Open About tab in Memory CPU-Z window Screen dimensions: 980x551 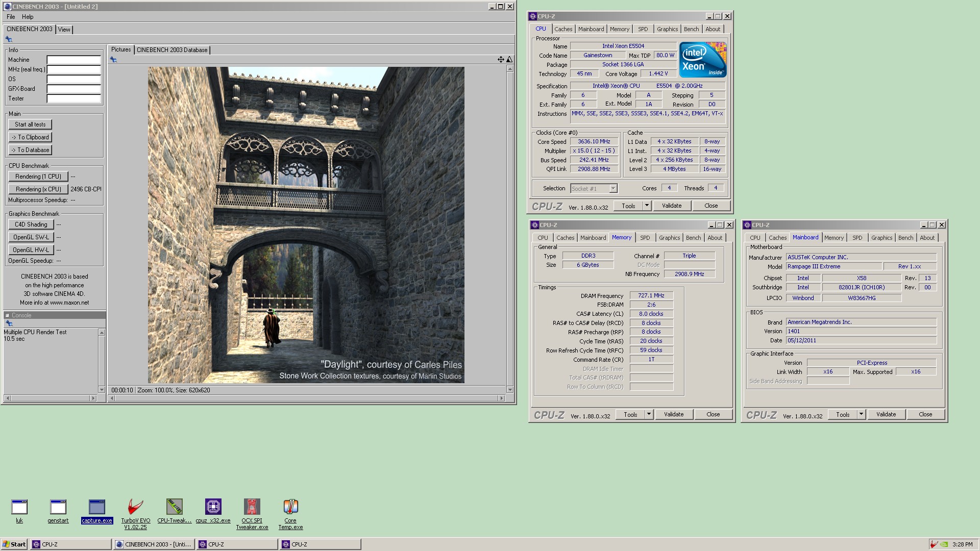tap(715, 238)
